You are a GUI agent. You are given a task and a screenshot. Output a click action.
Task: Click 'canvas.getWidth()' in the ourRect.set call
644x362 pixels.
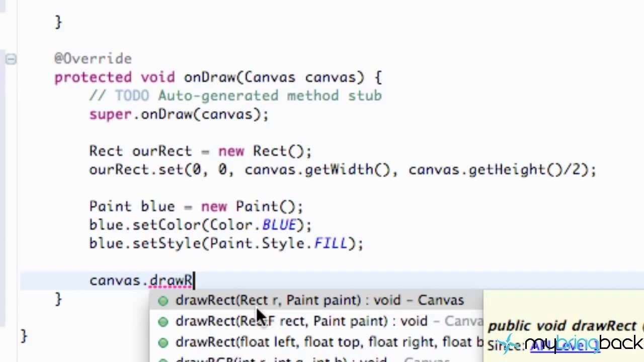(317, 169)
